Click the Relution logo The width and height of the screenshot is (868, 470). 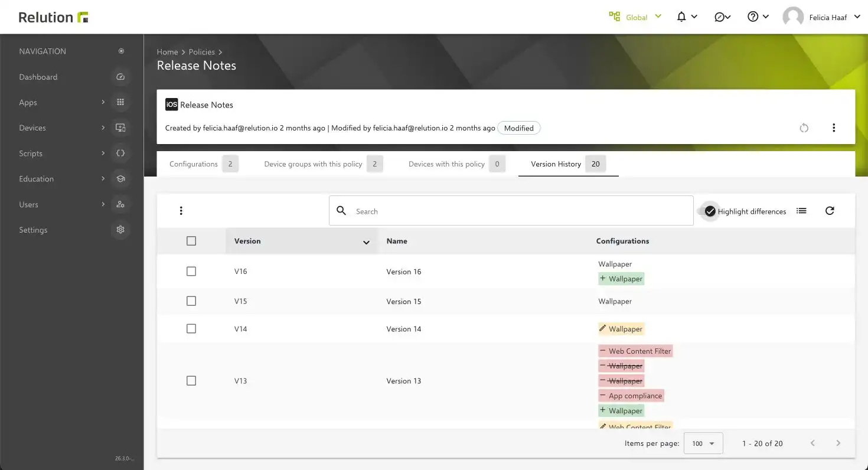(53, 17)
